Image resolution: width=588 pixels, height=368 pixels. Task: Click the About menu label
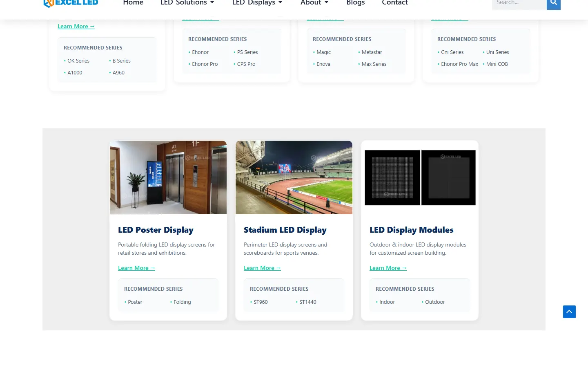pyautogui.click(x=311, y=3)
